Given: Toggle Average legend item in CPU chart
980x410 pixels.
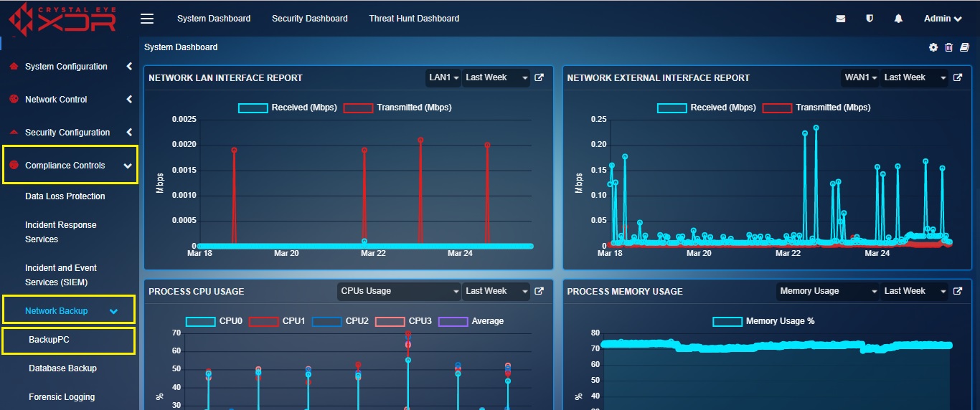Looking at the screenshot, I should 471,321.
